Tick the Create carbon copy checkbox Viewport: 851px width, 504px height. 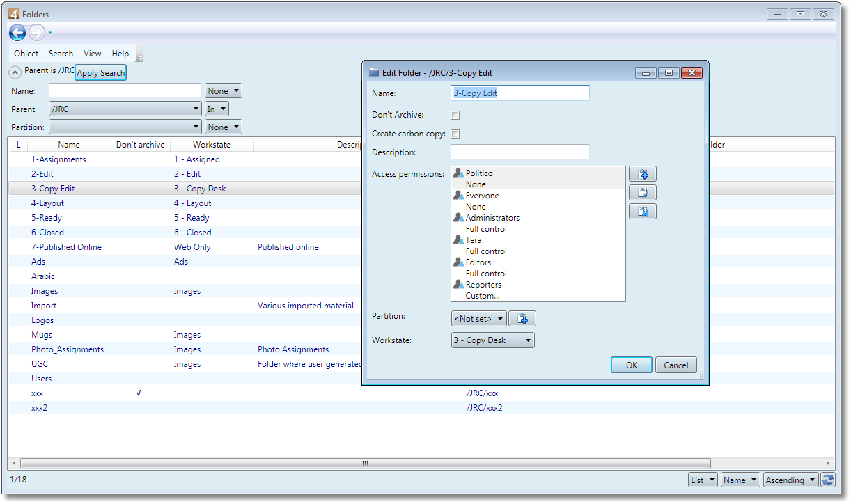455,134
